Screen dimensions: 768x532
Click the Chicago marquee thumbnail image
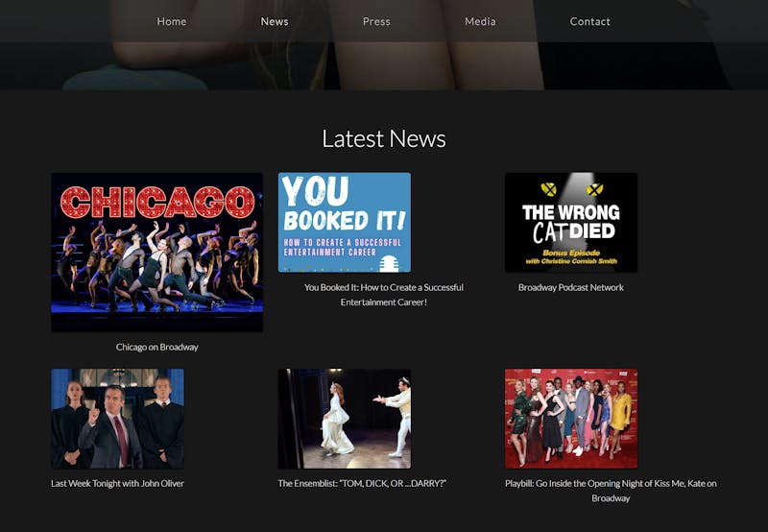coord(157,252)
